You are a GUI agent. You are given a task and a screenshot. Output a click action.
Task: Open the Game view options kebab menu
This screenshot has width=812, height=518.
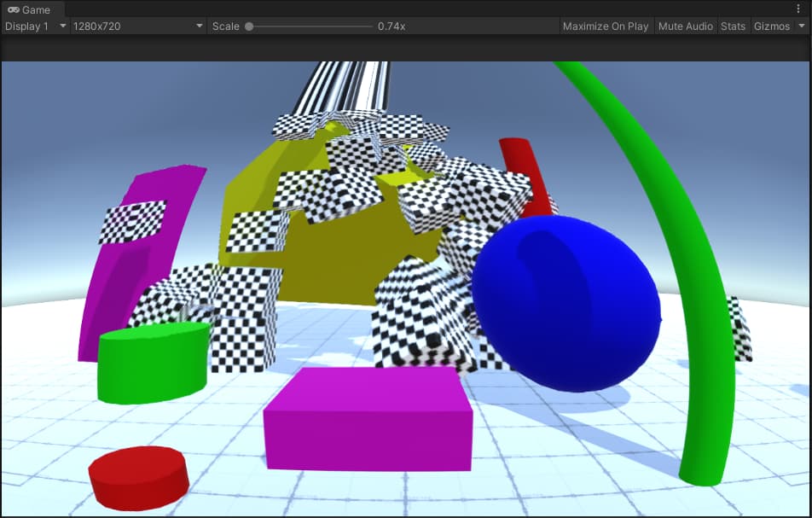[800, 9]
